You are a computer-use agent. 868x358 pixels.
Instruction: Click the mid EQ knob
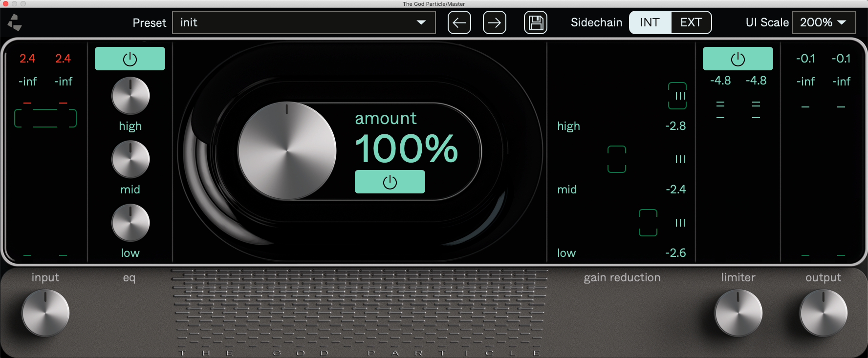[130, 159]
